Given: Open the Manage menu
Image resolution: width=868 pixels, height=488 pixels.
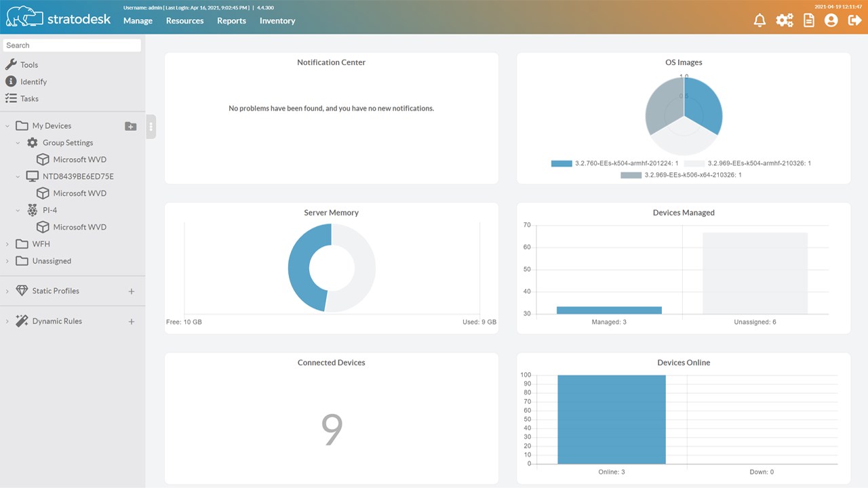Looking at the screenshot, I should pos(138,21).
